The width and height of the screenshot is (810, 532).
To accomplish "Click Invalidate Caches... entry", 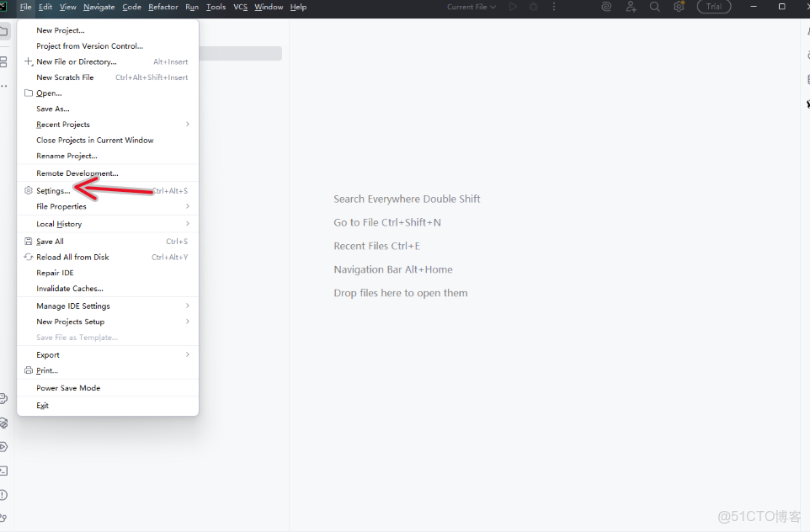I will coord(108,288).
